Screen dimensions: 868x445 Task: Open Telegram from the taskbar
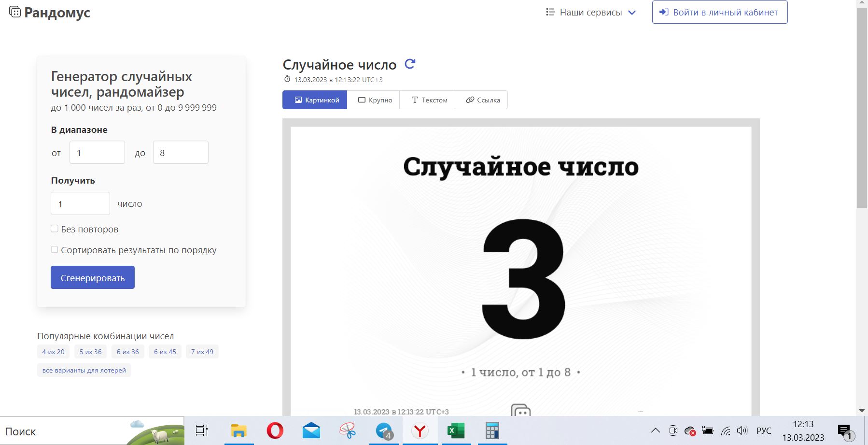[384, 431]
